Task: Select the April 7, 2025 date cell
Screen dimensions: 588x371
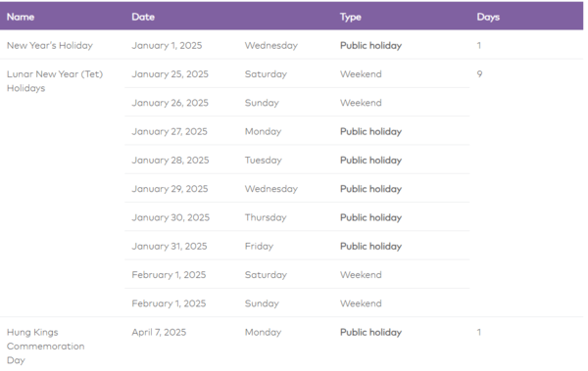Action: tap(159, 332)
